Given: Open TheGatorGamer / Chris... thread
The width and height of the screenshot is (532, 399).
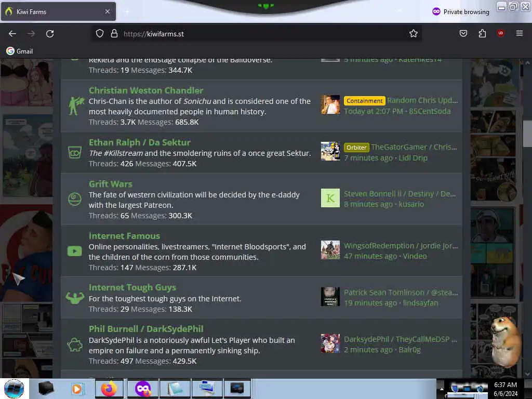Looking at the screenshot, I should pos(414,147).
